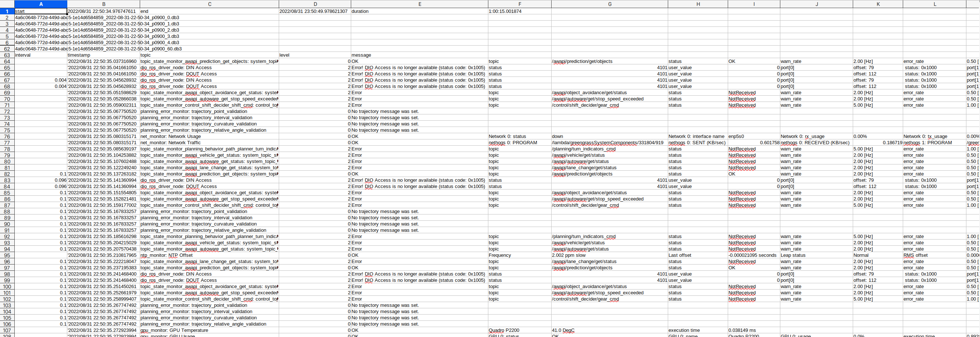Select column F header
The height and width of the screenshot is (337, 980).
point(520,4)
